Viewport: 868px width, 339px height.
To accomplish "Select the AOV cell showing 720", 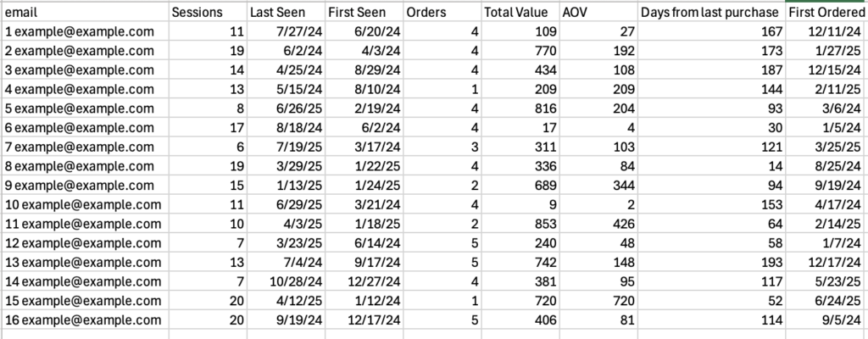I will 598,301.
